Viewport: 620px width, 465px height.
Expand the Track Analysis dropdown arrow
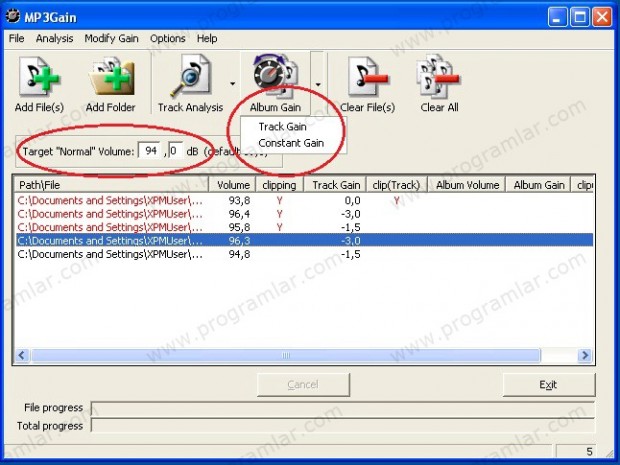coord(232,83)
